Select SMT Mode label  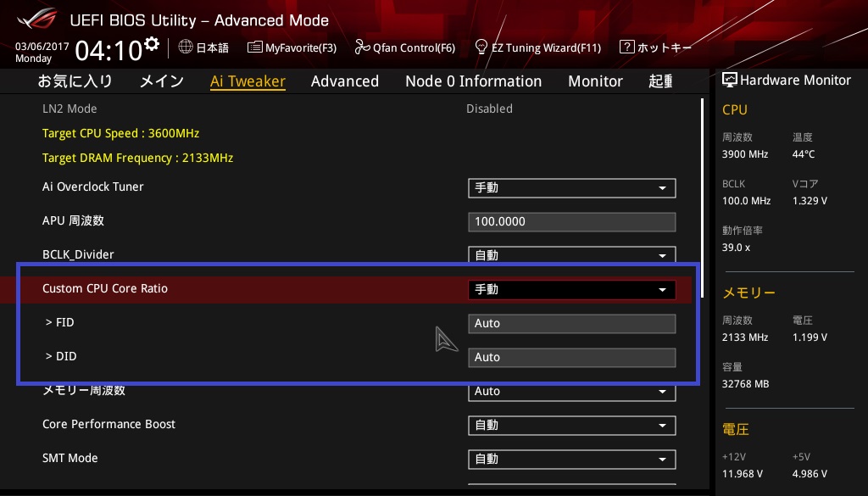70,458
